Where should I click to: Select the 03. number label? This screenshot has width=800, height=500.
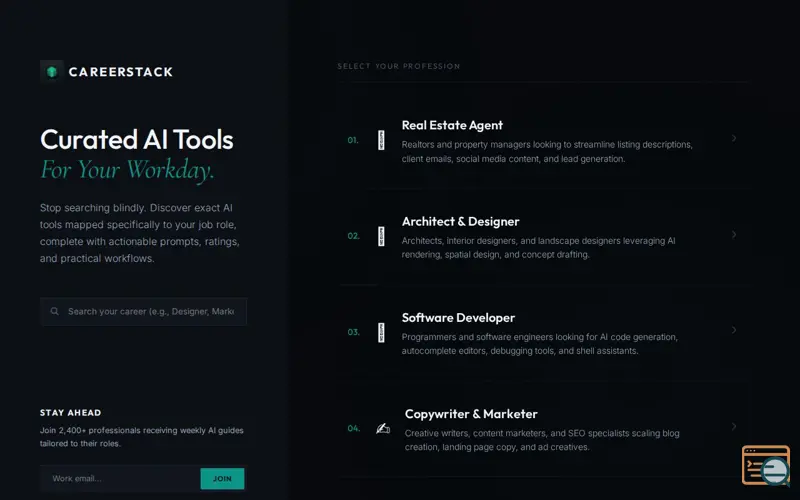pyautogui.click(x=354, y=332)
